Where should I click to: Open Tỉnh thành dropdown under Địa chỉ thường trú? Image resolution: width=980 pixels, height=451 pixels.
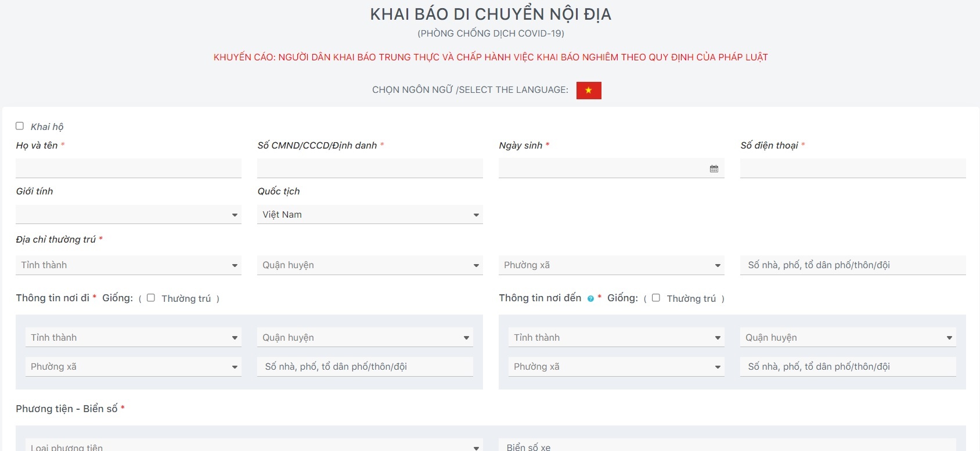pyautogui.click(x=128, y=265)
